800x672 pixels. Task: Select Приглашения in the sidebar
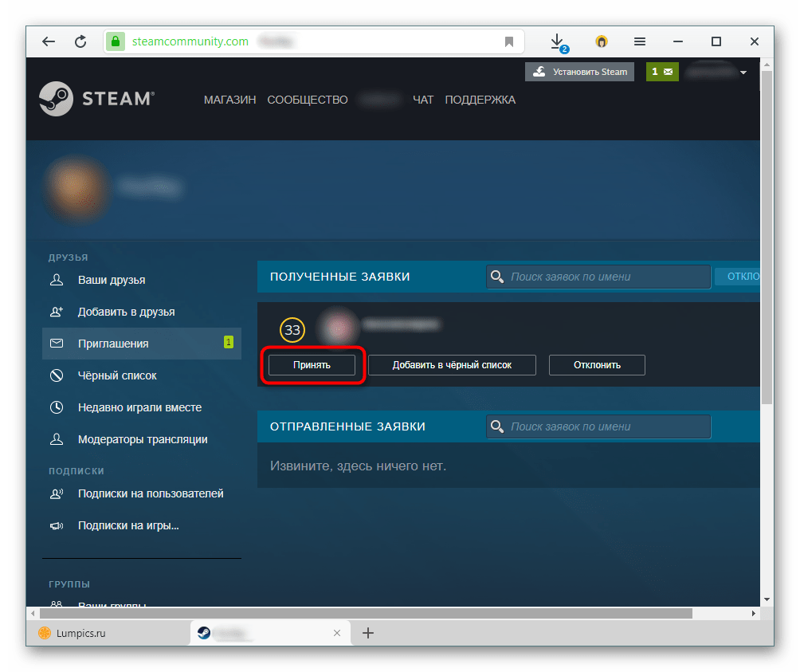click(142, 344)
